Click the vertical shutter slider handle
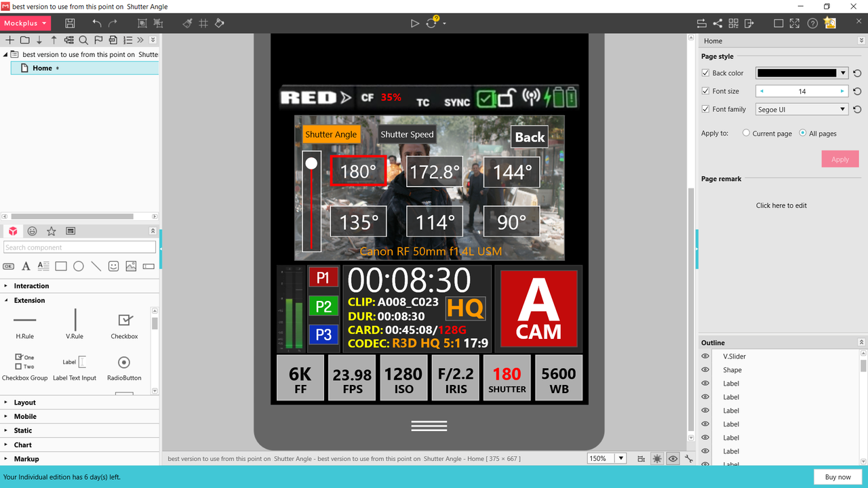 coord(311,163)
